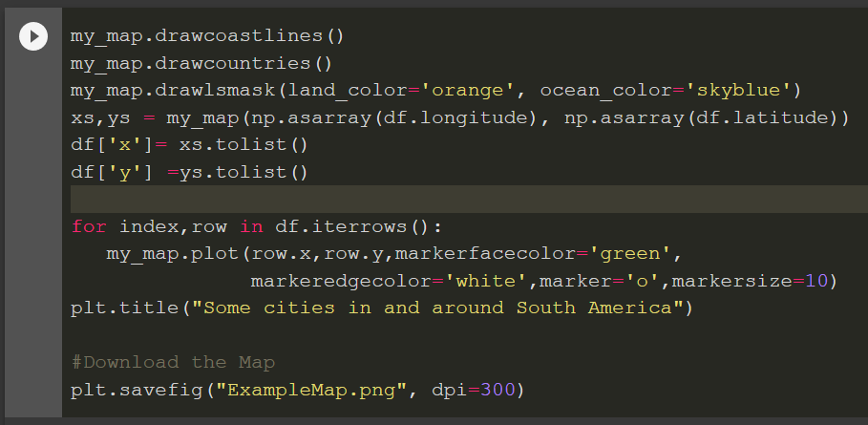868x425 pixels.
Task: Click the line 'my_map.drawcountries()'
Action: click(201, 64)
